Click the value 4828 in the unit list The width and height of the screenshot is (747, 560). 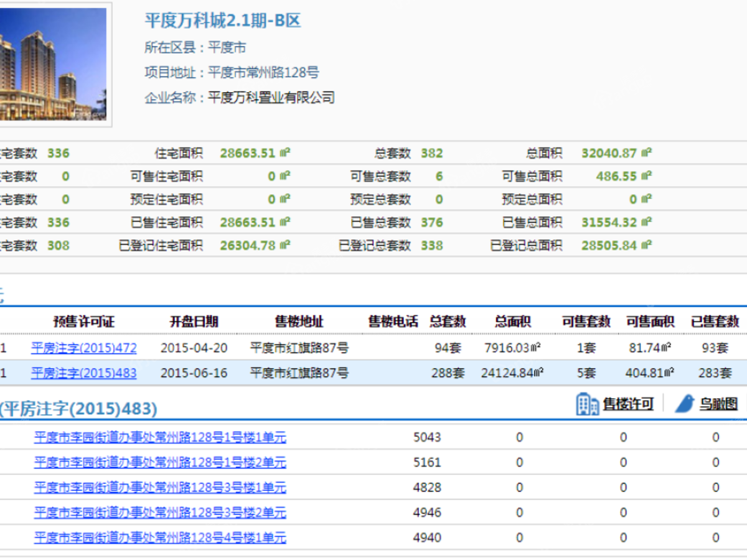tap(427, 487)
